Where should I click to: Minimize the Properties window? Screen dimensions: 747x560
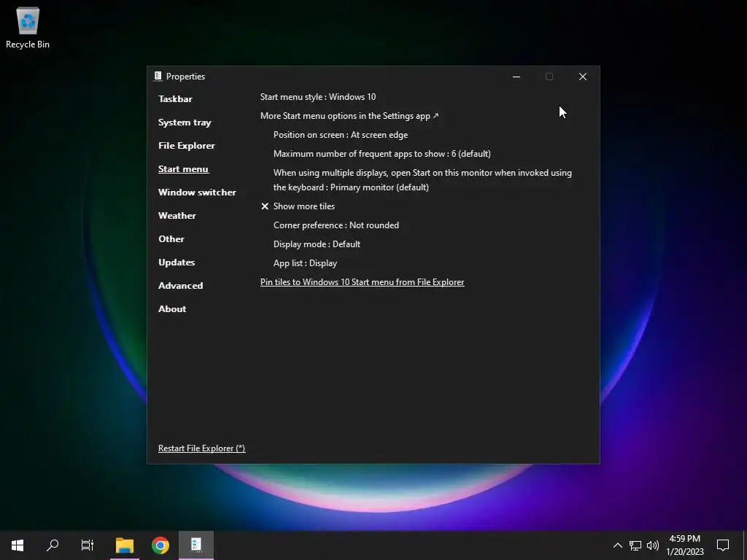tap(516, 77)
